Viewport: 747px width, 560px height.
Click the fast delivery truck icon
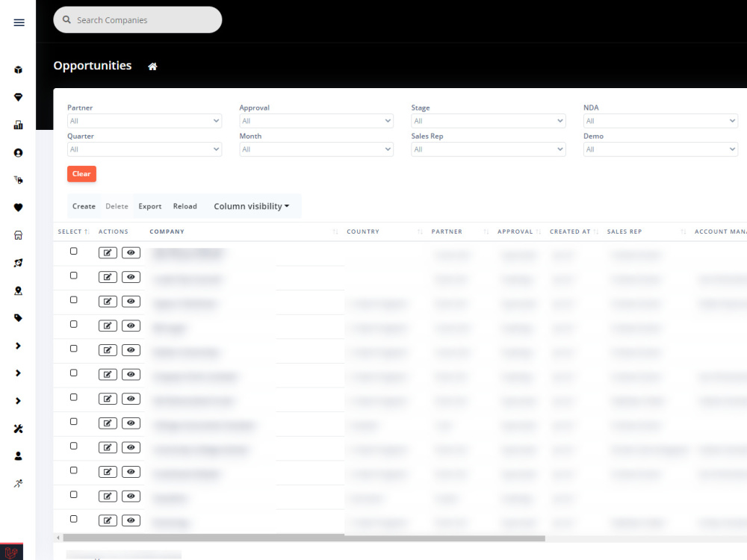[x=18, y=180]
